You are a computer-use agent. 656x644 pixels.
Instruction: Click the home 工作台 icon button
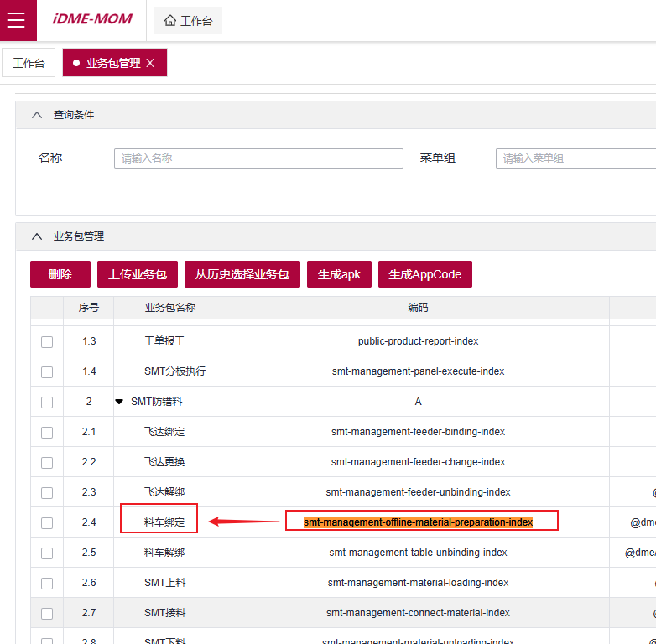click(189, 21)
